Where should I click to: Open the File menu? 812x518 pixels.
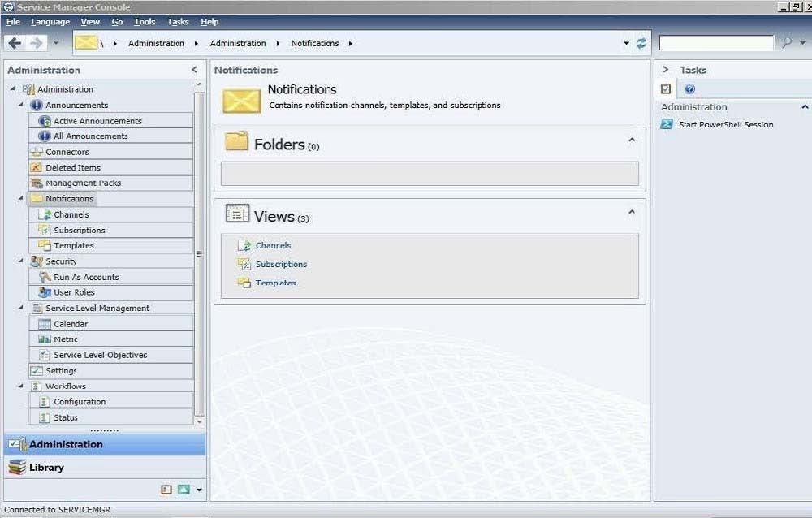[x=13, y=22]
